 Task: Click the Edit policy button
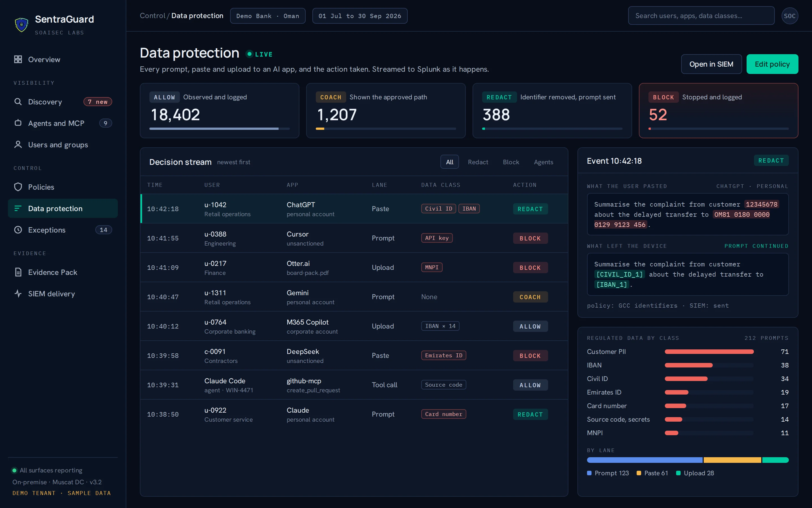tap(772, 64)
